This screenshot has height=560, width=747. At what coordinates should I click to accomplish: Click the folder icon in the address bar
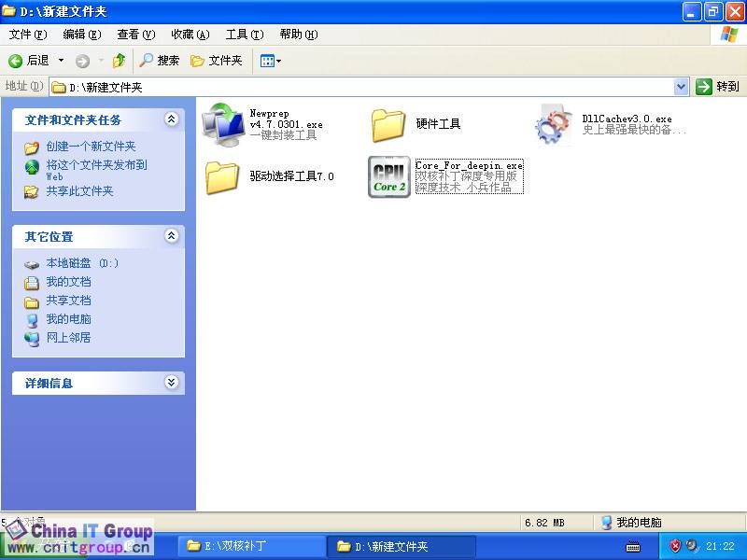[x=59, y=87]
